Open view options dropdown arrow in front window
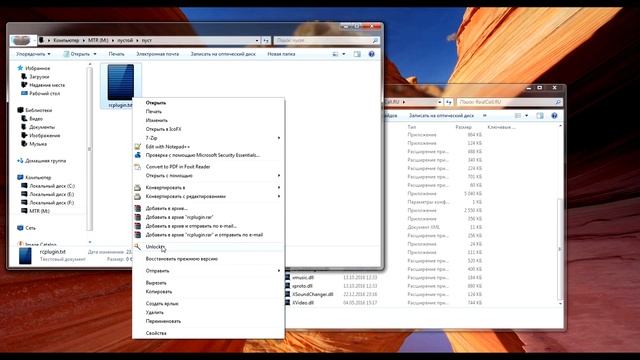 point(344,54)
